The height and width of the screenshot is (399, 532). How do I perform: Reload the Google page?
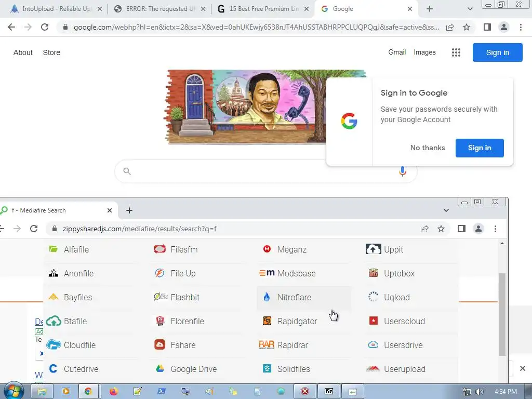[x=45, y=27]
